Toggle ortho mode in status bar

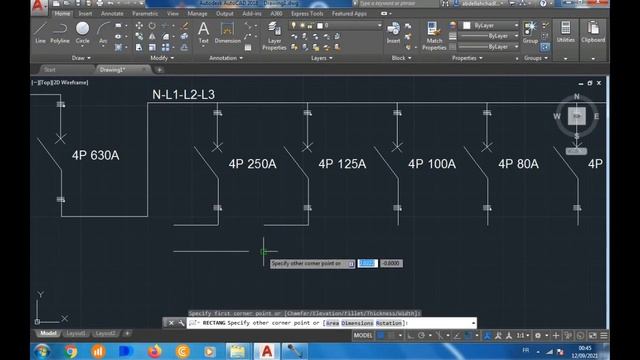click(411, 336)
